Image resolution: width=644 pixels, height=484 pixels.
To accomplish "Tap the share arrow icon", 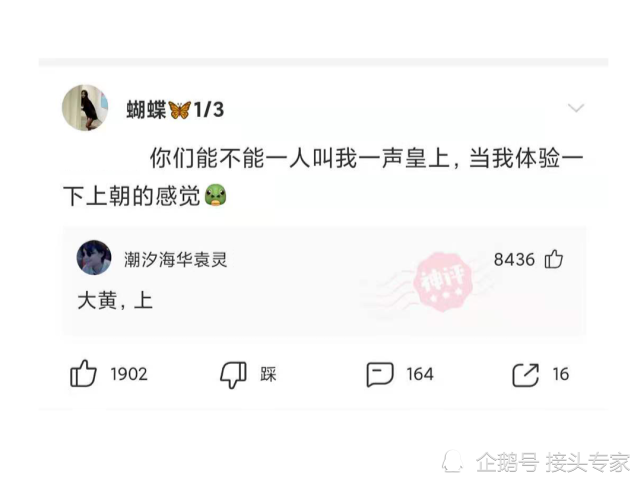I will click(525, 375).
